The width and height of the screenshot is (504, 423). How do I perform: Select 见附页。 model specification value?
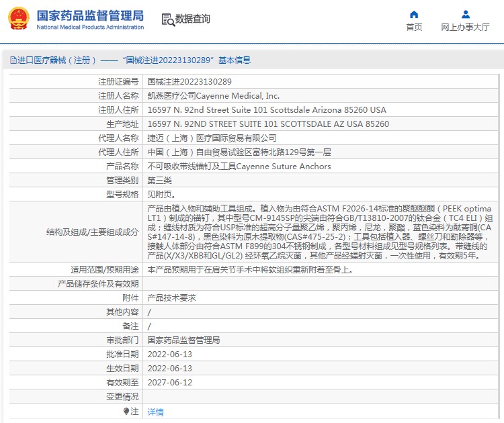point(162,195)
